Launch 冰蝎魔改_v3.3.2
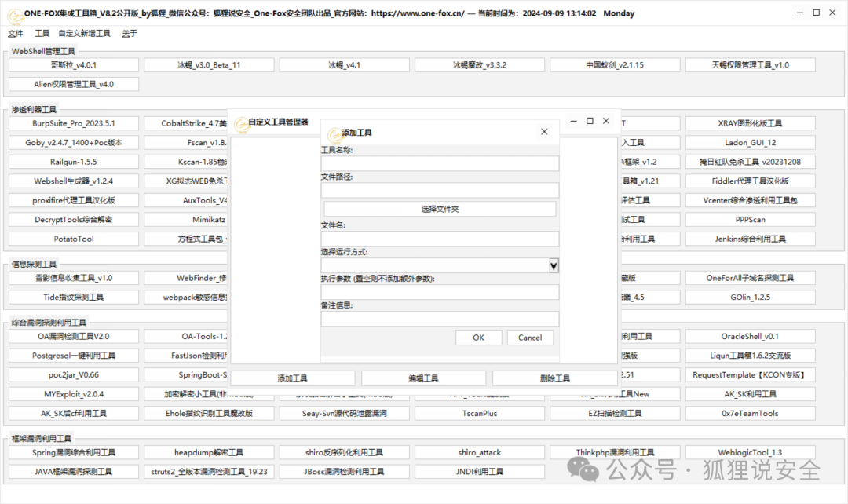The height and width of the screenshot is (504, 848). [x=480, y=65]
